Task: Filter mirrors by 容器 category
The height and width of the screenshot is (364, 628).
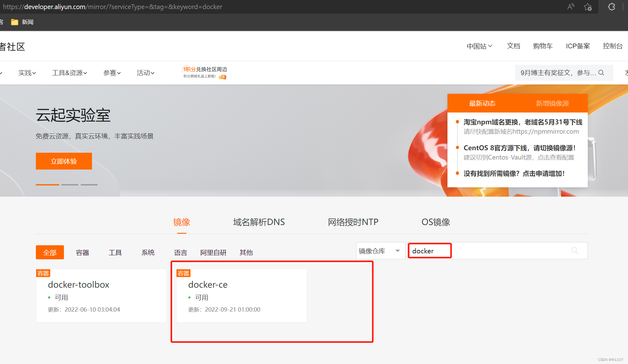Action: 82,252
